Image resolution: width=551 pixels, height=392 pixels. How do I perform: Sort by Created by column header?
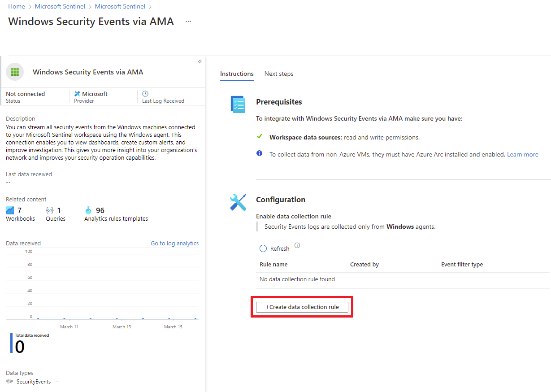(364, 265)
